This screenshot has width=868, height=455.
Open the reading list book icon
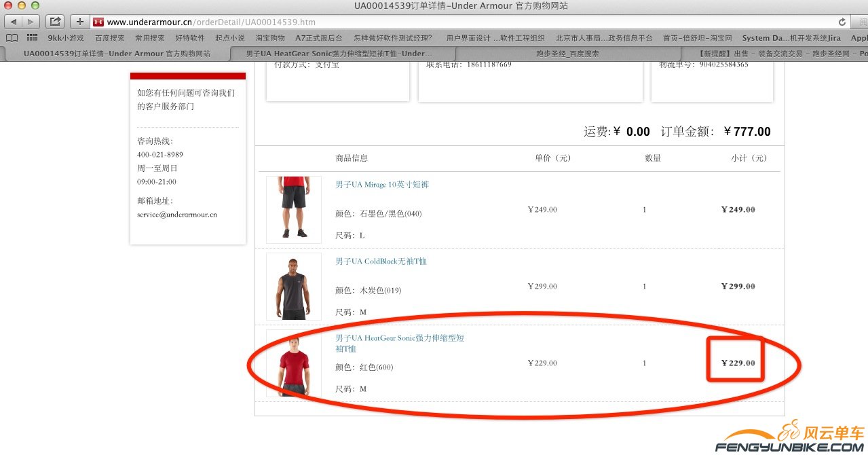[x=14, y=38]
